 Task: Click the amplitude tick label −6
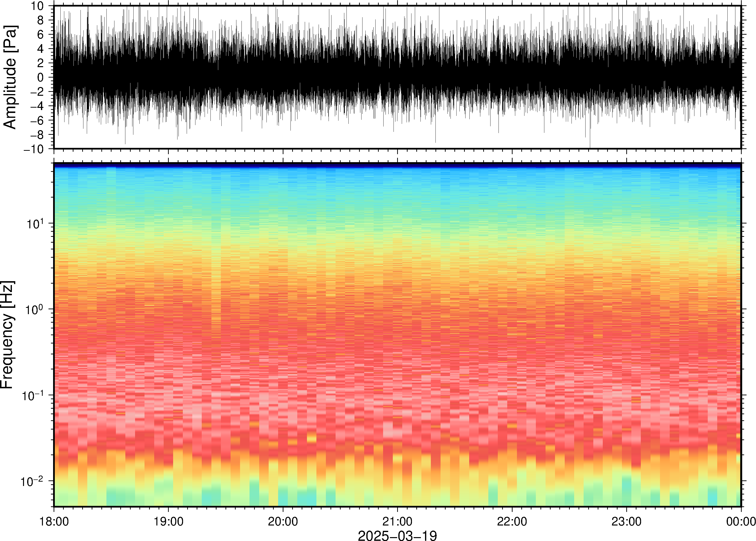pos(37,120)
